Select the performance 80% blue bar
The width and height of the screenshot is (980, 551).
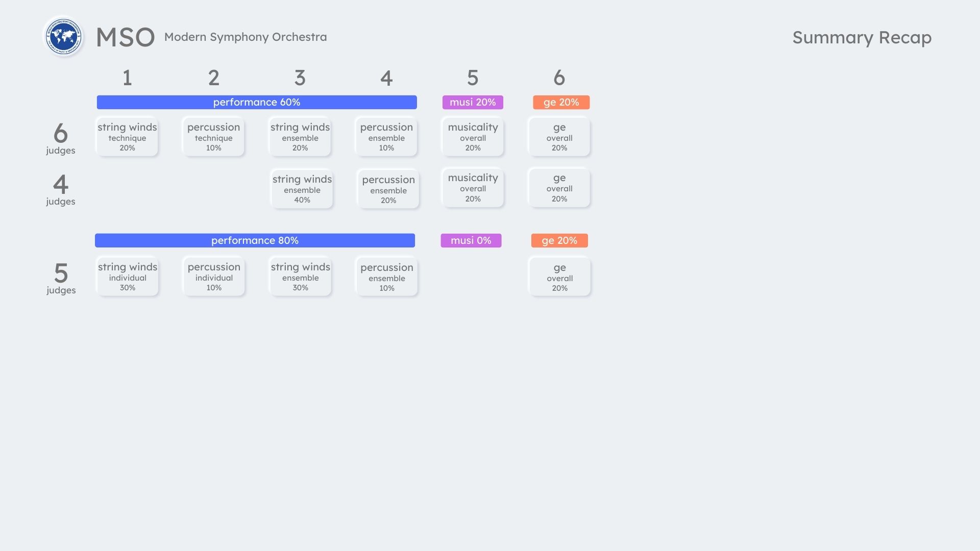pyautogui.click(x=255, y=240)
